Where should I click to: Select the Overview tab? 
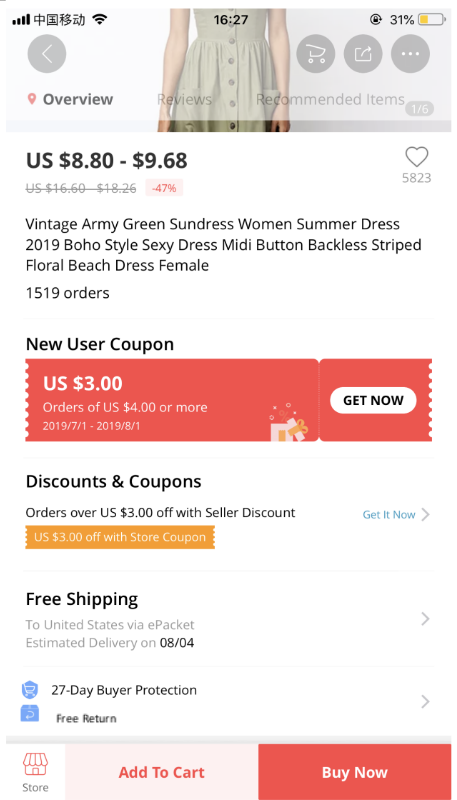(x=78, y=99)
